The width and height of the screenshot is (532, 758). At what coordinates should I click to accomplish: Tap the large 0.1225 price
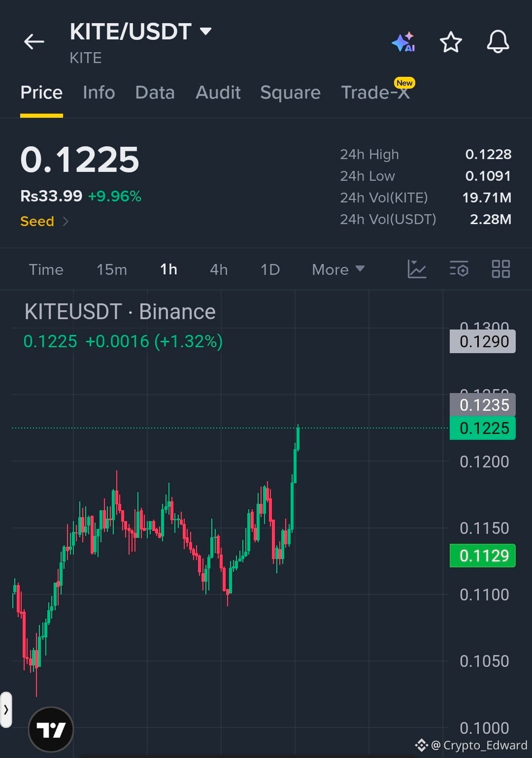coord(80,160)
